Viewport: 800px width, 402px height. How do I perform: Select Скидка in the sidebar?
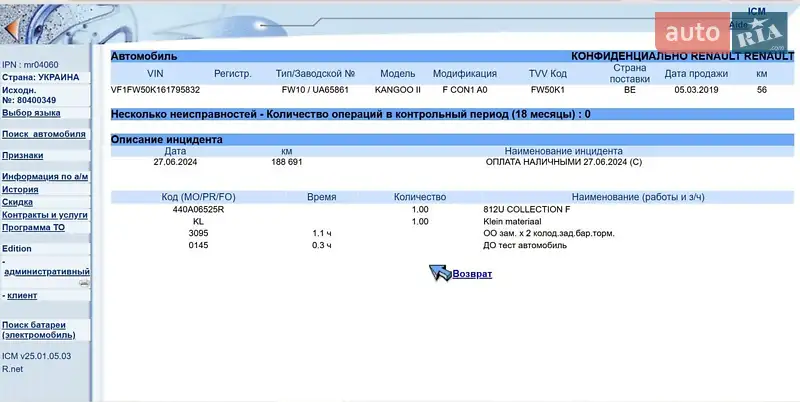click(17, 202)
